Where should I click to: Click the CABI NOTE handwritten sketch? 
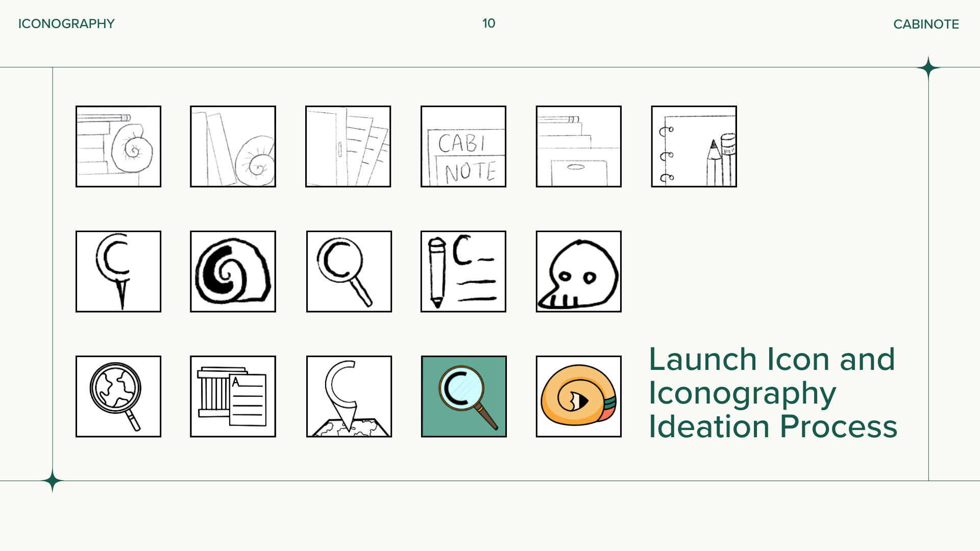tap(463, 146)
